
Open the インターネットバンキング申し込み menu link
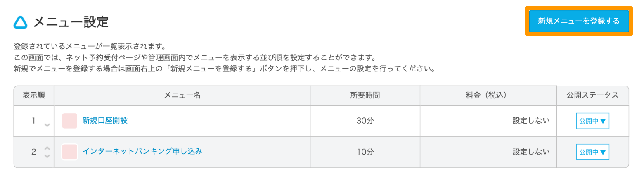click(x=142, y=151)
